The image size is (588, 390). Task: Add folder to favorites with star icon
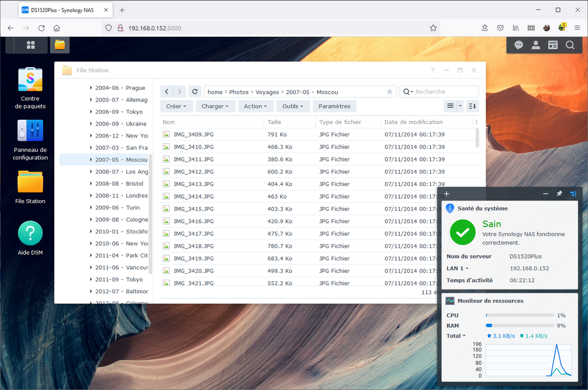click(390, 92)
